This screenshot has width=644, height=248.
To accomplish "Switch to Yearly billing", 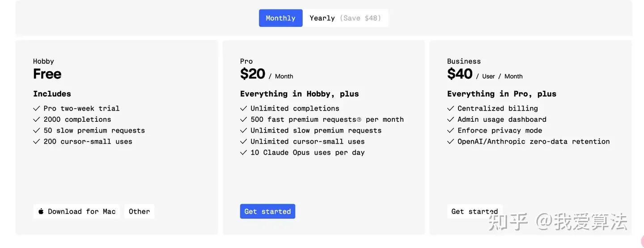I will (x=322, y=18).
